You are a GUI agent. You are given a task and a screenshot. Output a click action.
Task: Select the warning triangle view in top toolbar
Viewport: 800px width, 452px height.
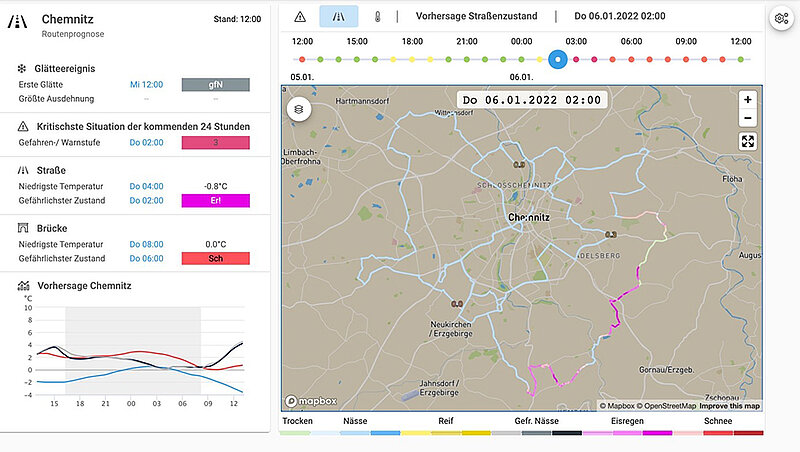click(x=299, y=16)
